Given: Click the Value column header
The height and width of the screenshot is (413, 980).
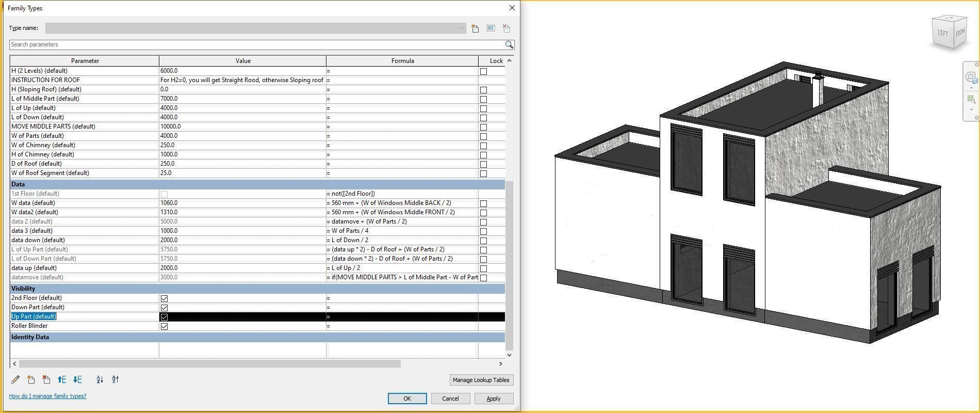Looking at the screenshot, I should coord(243,61).
